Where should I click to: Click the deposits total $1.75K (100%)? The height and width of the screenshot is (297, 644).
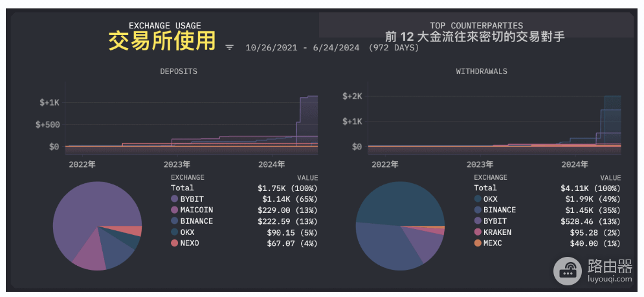pos(287,188)
